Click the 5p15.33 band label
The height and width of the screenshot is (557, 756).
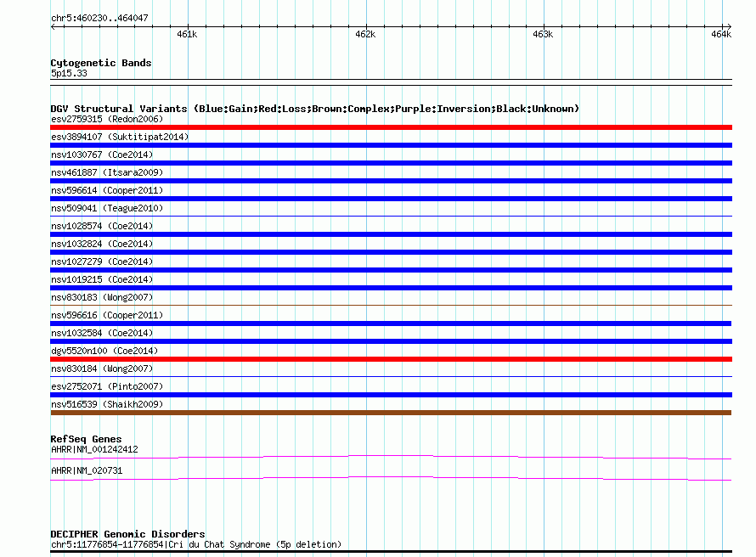[69, 73]
